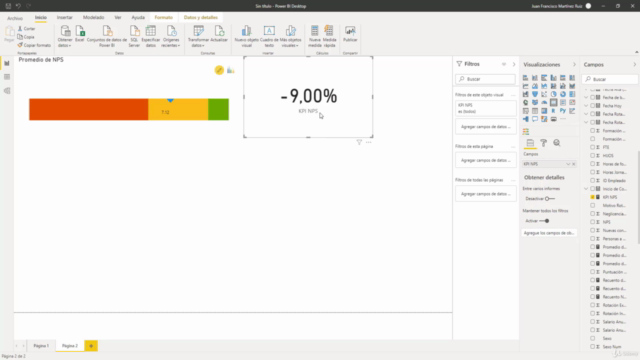Open Transformar datos

click(x=198, y=36)
